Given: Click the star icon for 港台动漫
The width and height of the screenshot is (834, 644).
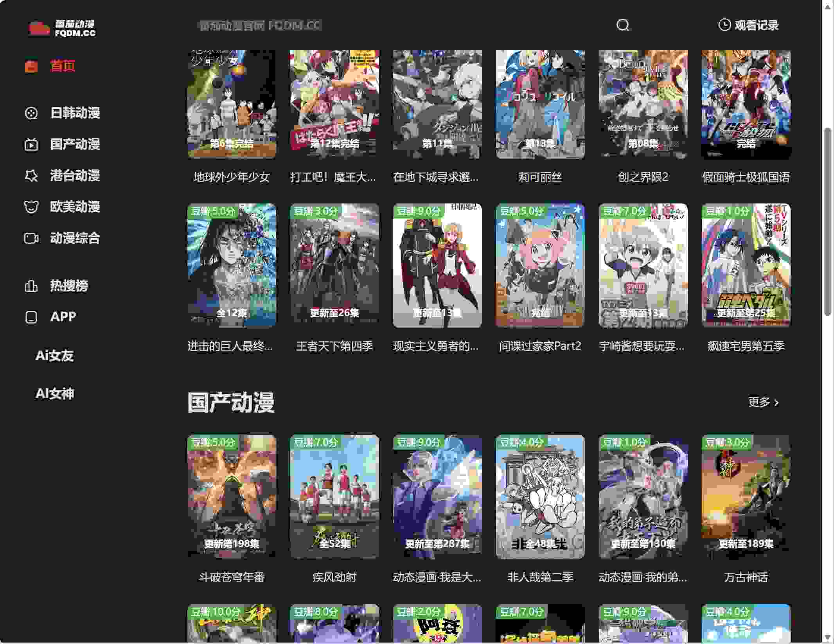Looking at the screenshot, I should 31,176.
